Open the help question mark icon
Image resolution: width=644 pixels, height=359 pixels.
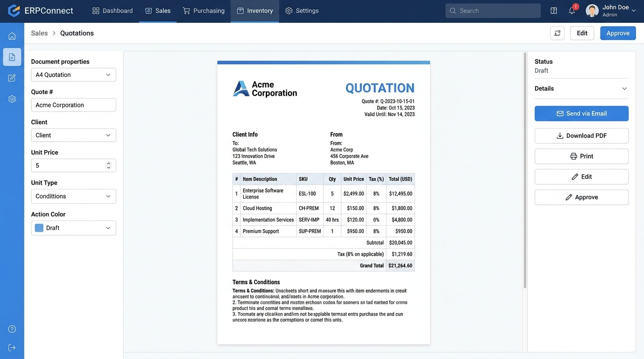click(12, 329)
